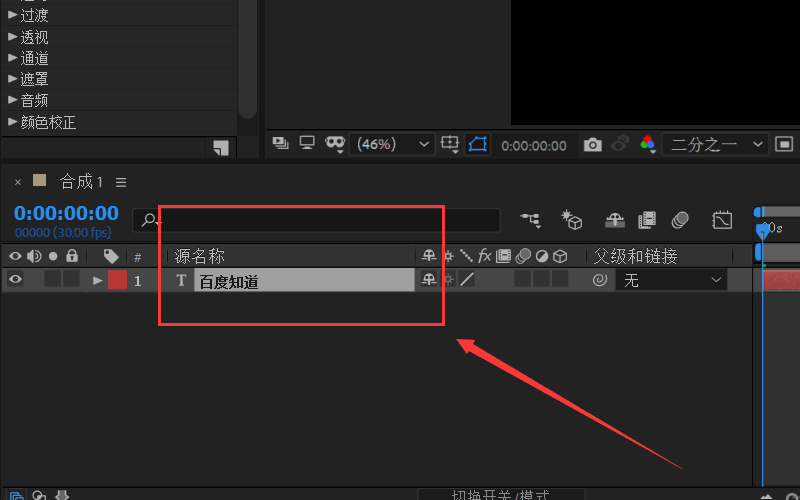Click the # column header
800x500 pixels.
click(137, 257)
